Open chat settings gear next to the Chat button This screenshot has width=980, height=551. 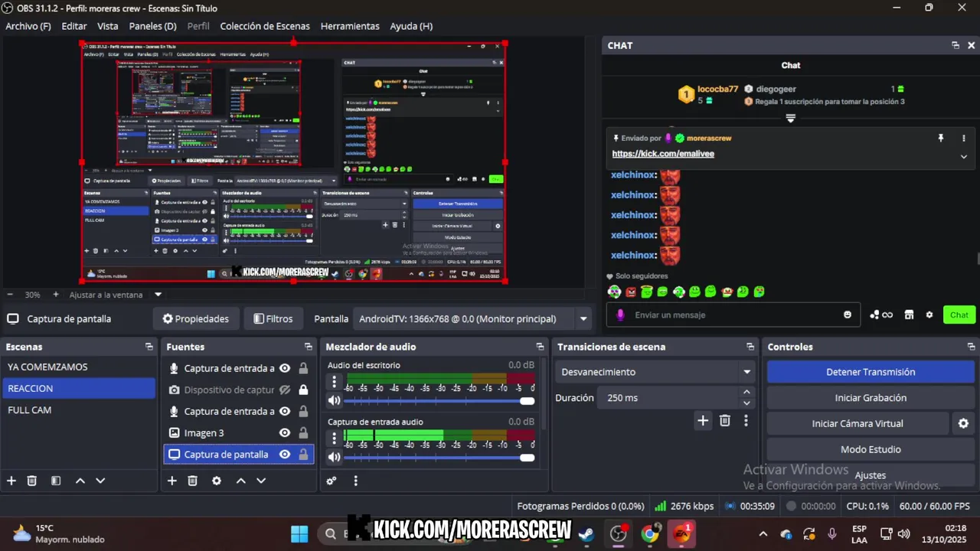tap(929, 315)
